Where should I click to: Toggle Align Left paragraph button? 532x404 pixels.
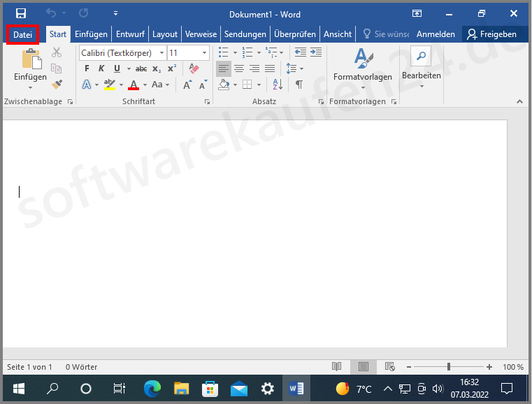223,68
